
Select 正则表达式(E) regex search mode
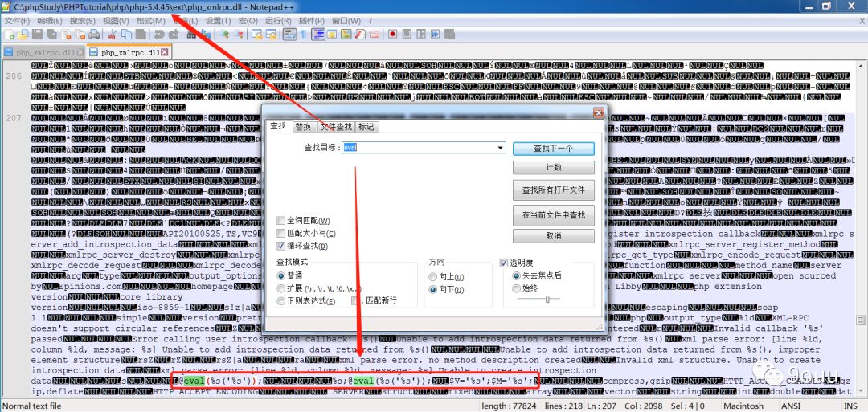pos(306,301)
